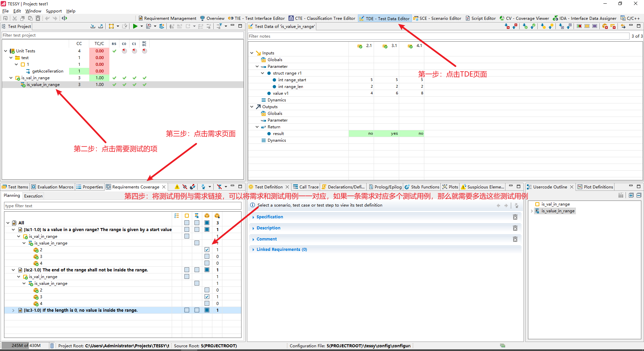This screenshot has width=644, height=351.
Task: Click the blue-green split arrows toolbar icon
Action: coord(64,18)
